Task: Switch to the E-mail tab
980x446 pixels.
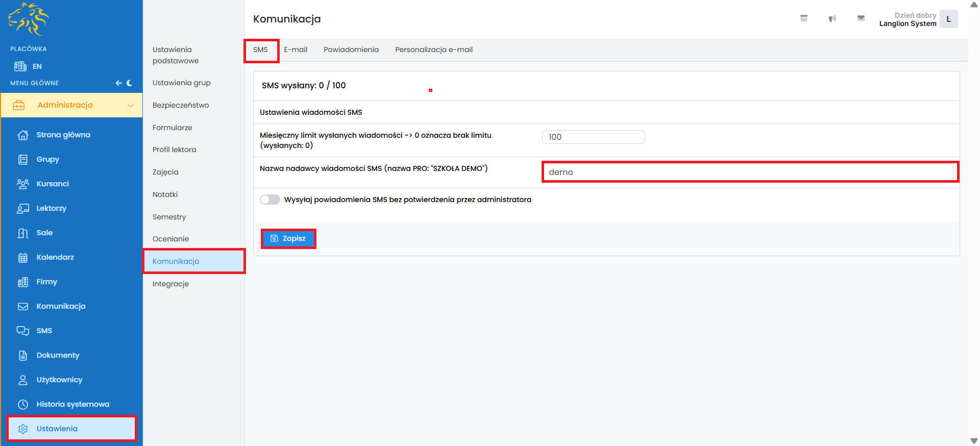Action: [x=296, y=49]
